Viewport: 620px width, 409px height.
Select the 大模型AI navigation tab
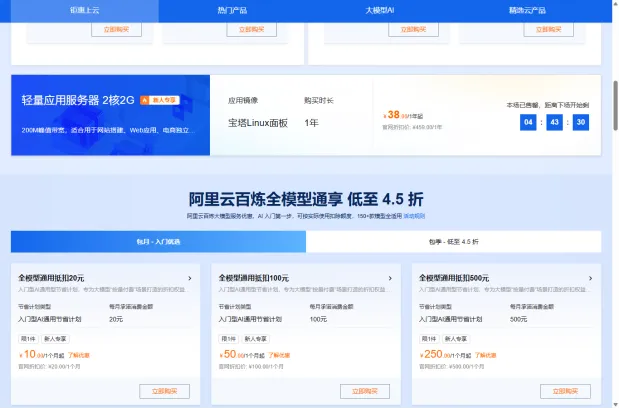(380, 10)
